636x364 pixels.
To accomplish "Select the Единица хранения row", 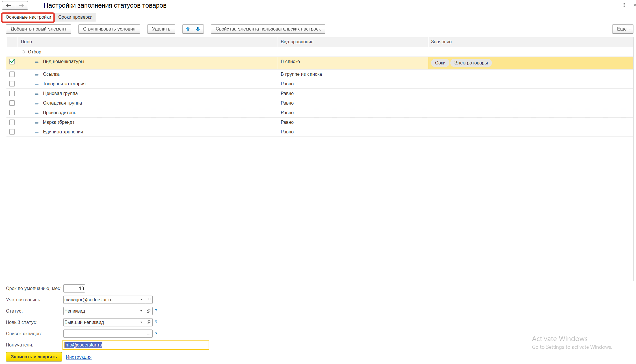I will coord(319,132).
